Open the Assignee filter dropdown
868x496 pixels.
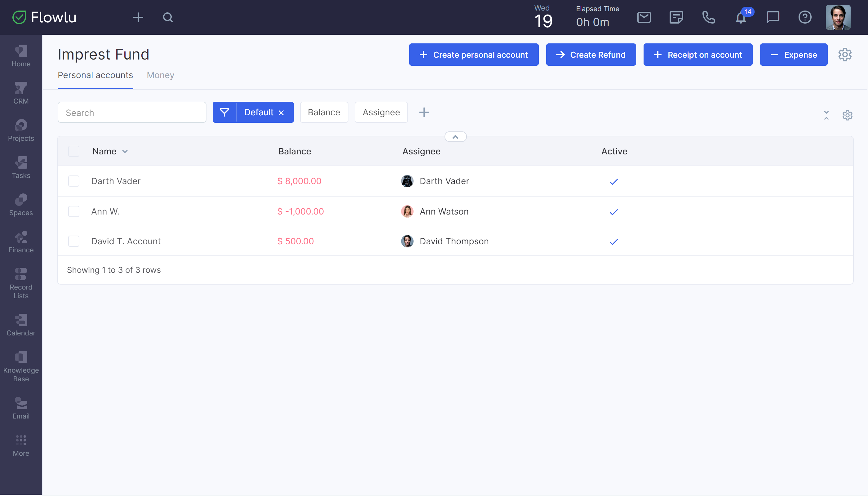(x=381, y=113)
